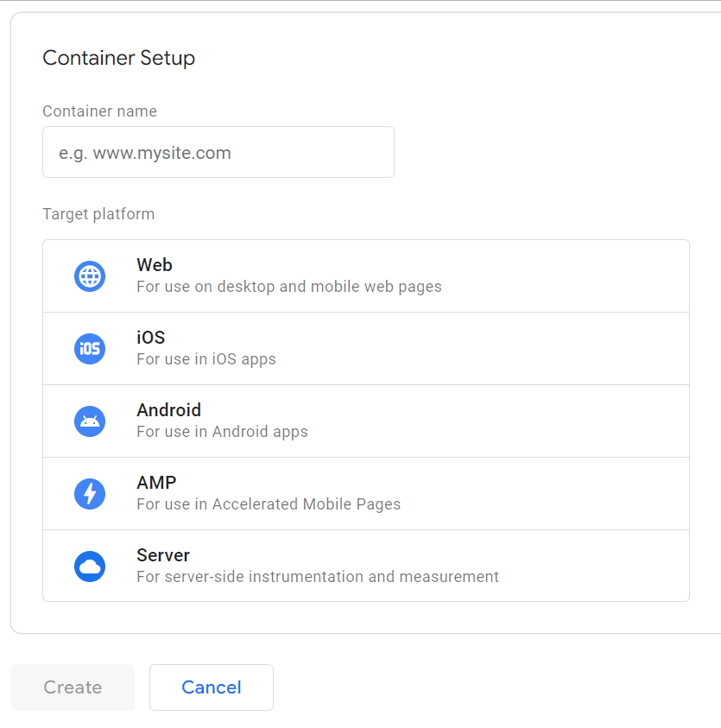The height and width of the screenshot is (728, 721).
Task: Pick Android as target platform
Action: 168,410
